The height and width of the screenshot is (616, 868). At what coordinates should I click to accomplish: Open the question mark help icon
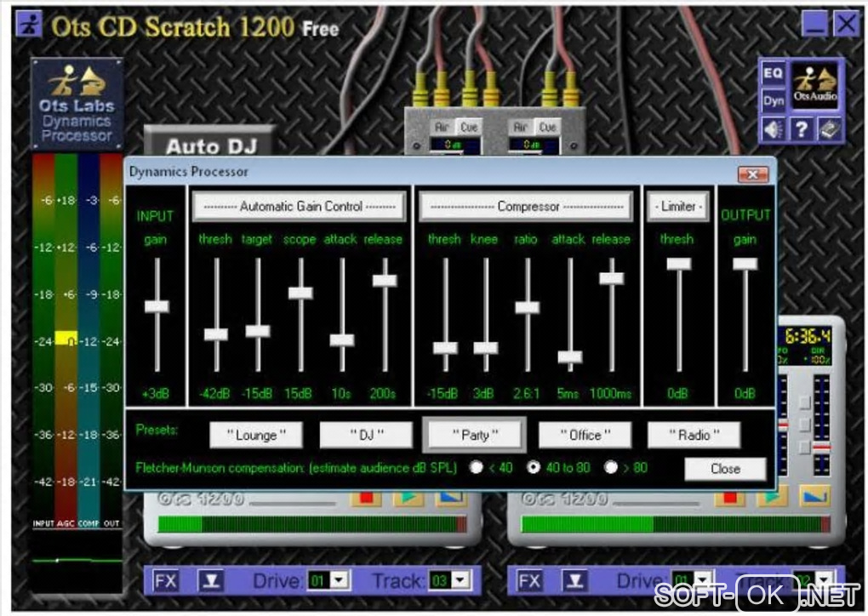pos(801,129)
